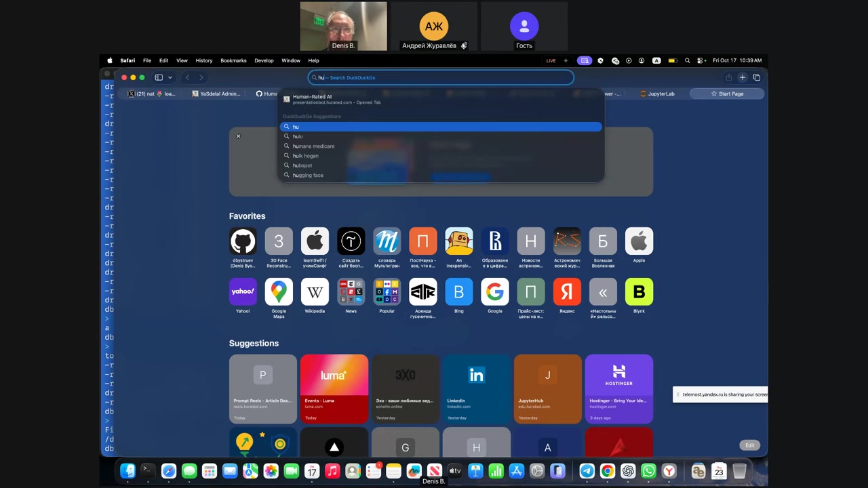Choose the 'hubspot' search suggestion
Image resolution: width=868 pixels, height=488 pixels.
click(302, 165)
